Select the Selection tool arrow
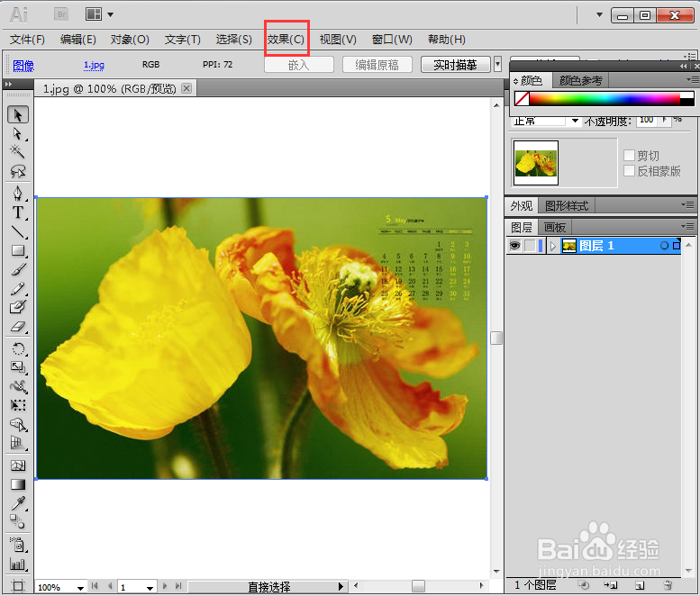 coord(18,114)
